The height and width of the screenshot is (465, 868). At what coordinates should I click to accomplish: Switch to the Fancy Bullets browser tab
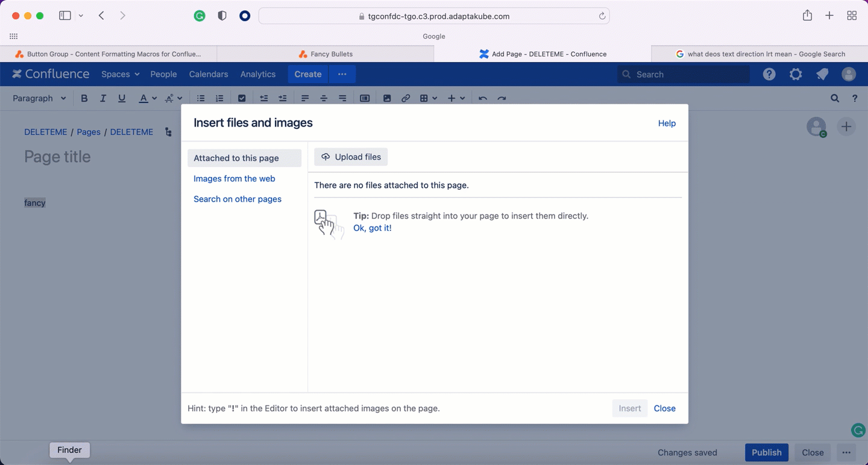325,54
